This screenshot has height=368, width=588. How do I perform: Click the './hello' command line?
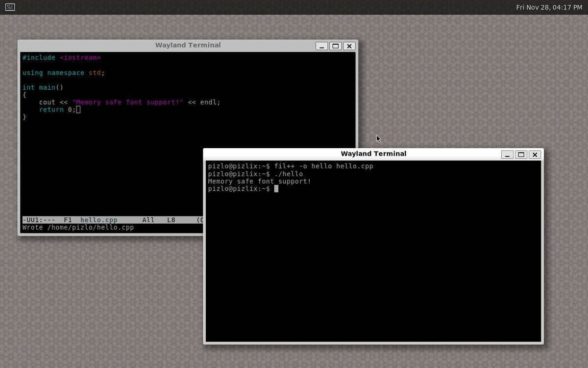pos(289,174)
